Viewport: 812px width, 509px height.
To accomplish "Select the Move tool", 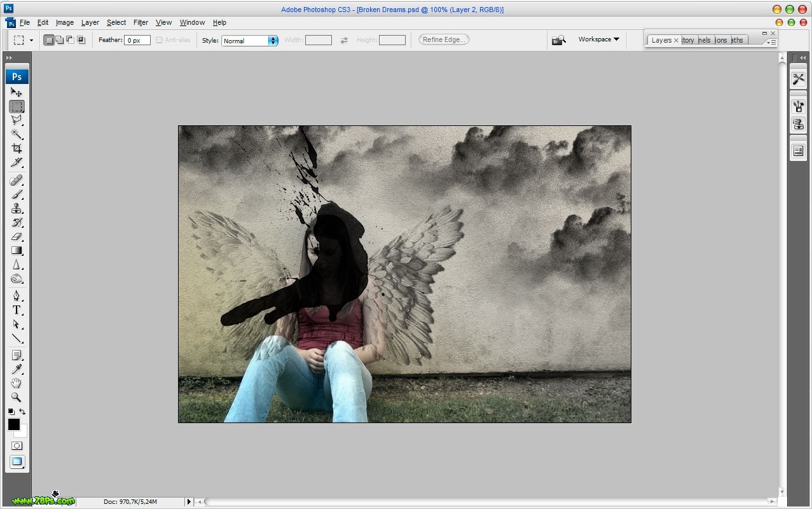I will [x=17, y=93].
